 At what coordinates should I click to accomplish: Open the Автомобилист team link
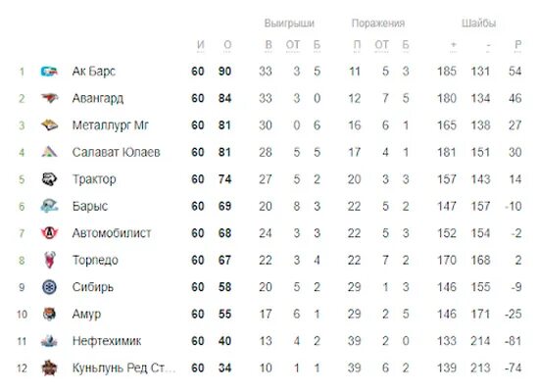point(112,233)
